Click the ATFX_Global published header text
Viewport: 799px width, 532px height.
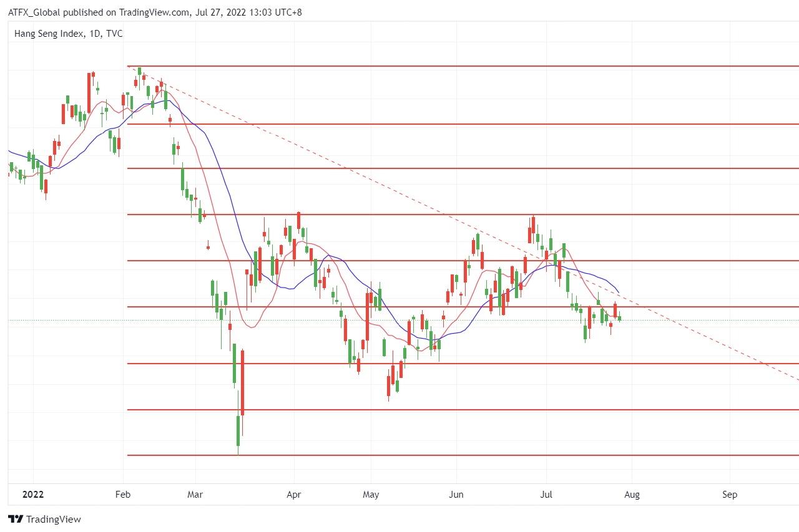155,12
